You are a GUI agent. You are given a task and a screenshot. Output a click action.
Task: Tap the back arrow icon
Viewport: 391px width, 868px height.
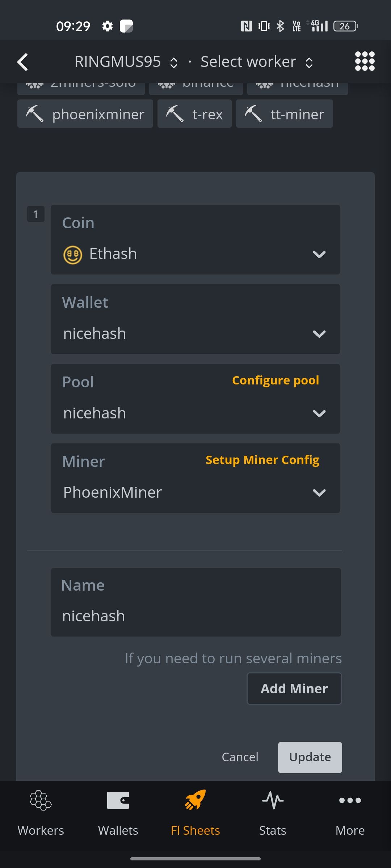22,62
